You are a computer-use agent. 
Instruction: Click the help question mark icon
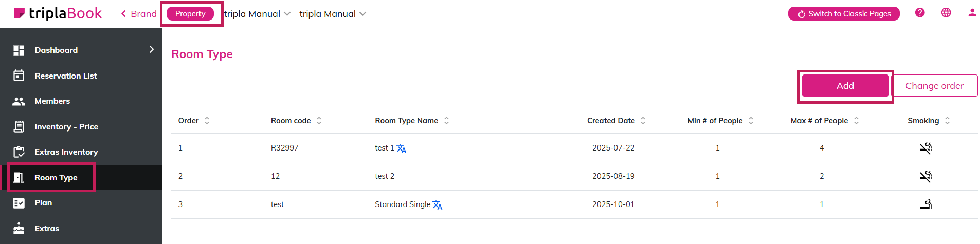[920, 13]
